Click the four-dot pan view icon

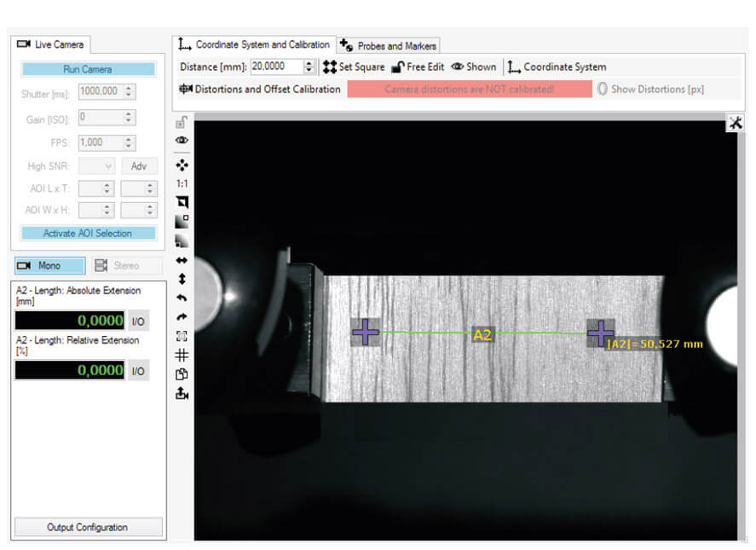pos(182,165)
